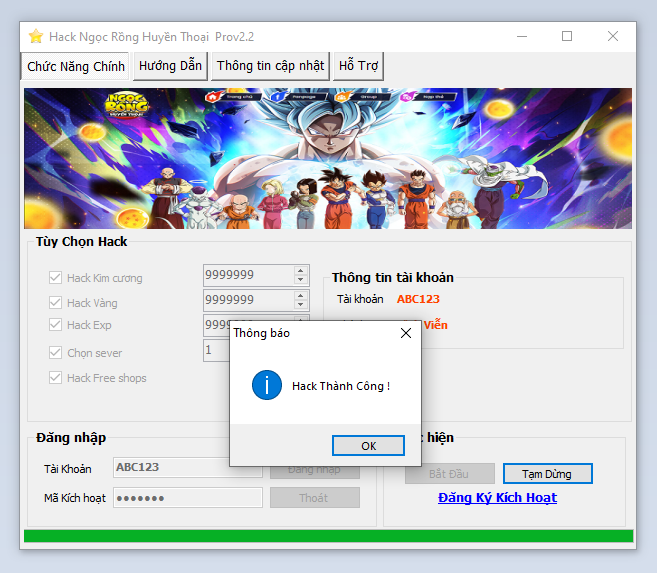Click OK in the Thông báo dialog
The width and height of the screenshot is (657, 574).
368,445
